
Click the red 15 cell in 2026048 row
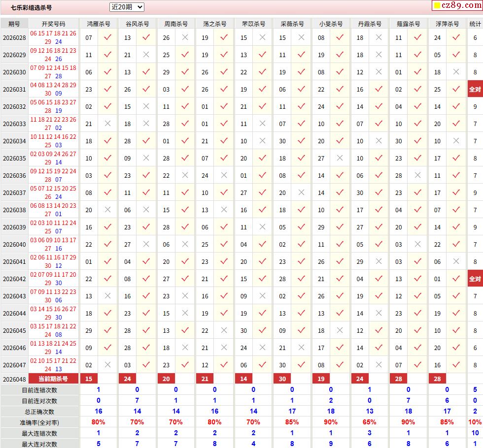point(89,379)
